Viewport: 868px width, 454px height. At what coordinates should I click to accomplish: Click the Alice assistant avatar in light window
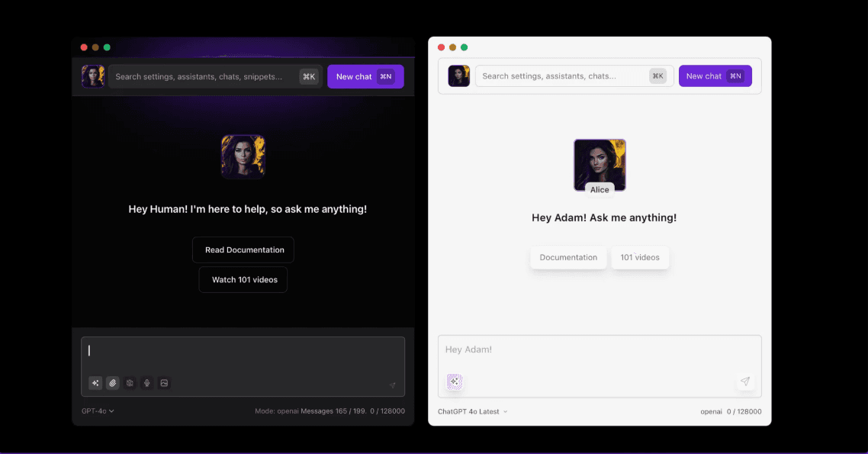[600, 163]
